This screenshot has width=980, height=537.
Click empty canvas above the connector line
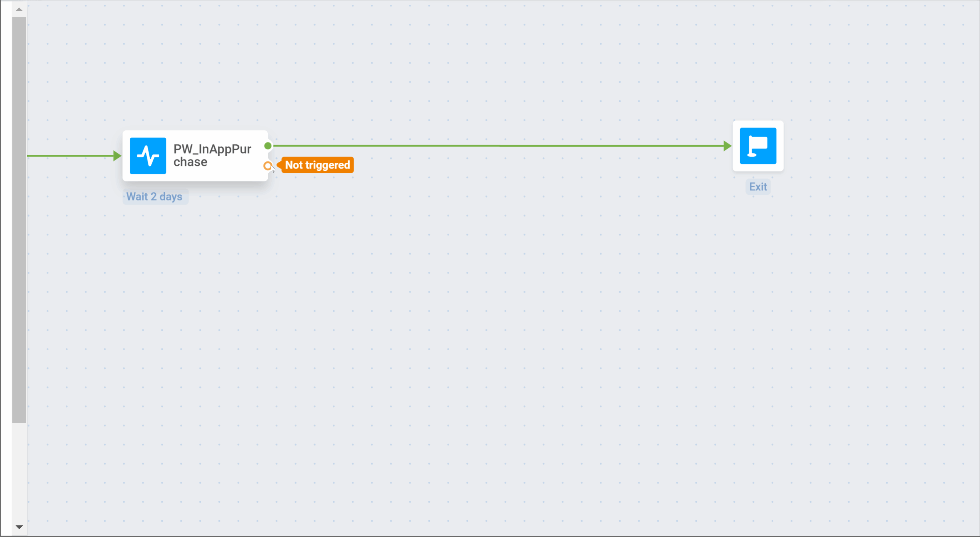495,76
